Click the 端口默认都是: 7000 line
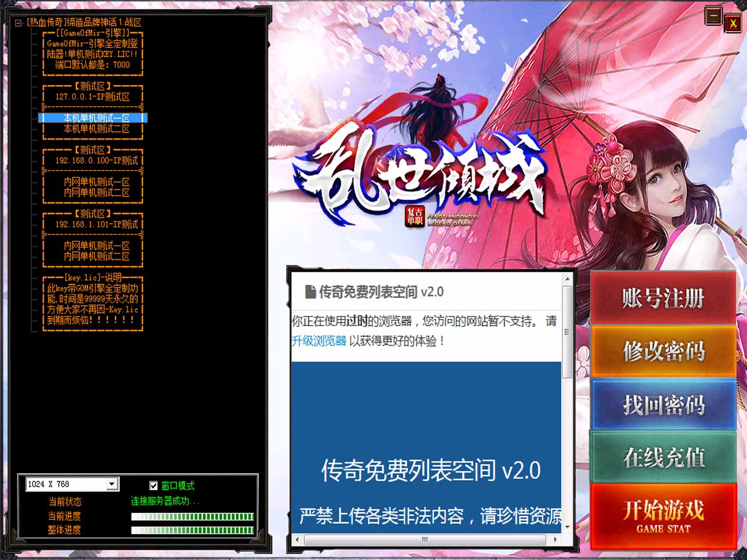Viewport: 747px width, 560px height. (x=92, y=65)
